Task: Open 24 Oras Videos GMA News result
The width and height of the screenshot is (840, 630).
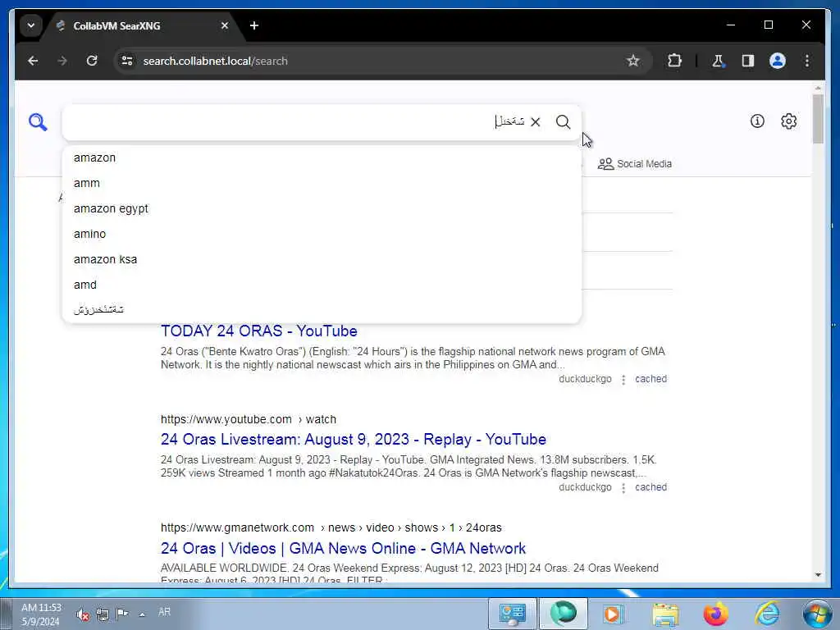Action: click(343, 549)
